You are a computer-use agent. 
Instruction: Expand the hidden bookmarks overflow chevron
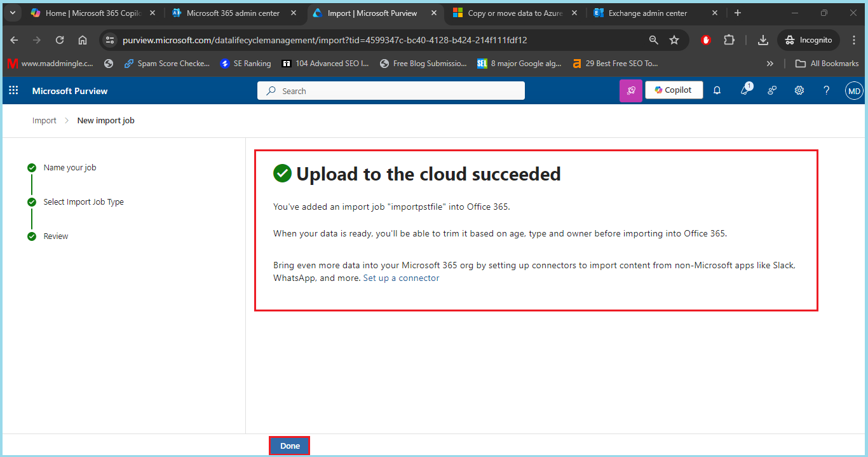pos(770,64)
